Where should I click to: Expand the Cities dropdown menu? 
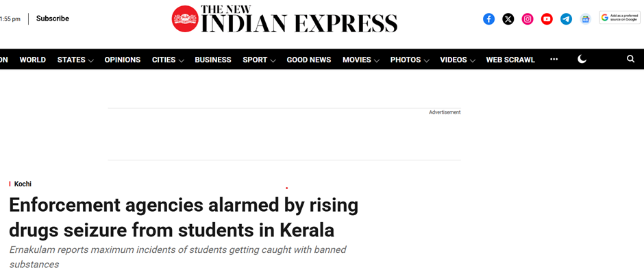click(x=168, y=60)
